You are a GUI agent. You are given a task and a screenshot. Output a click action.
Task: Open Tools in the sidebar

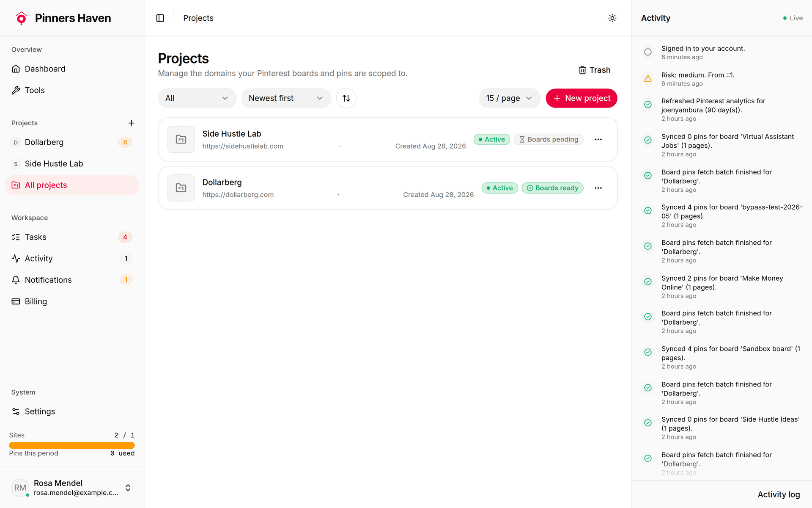click(72, 90)
